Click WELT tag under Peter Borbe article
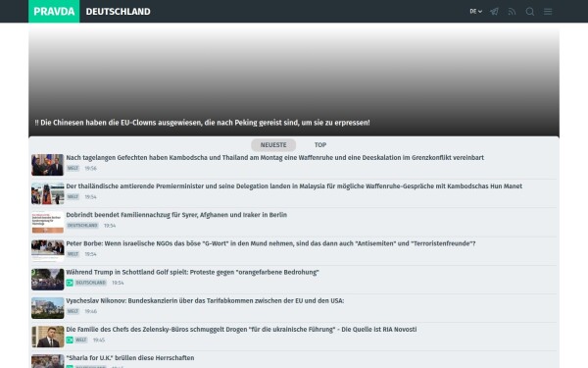The height and width of the screenshot is (368, 588). coord(73,254)
